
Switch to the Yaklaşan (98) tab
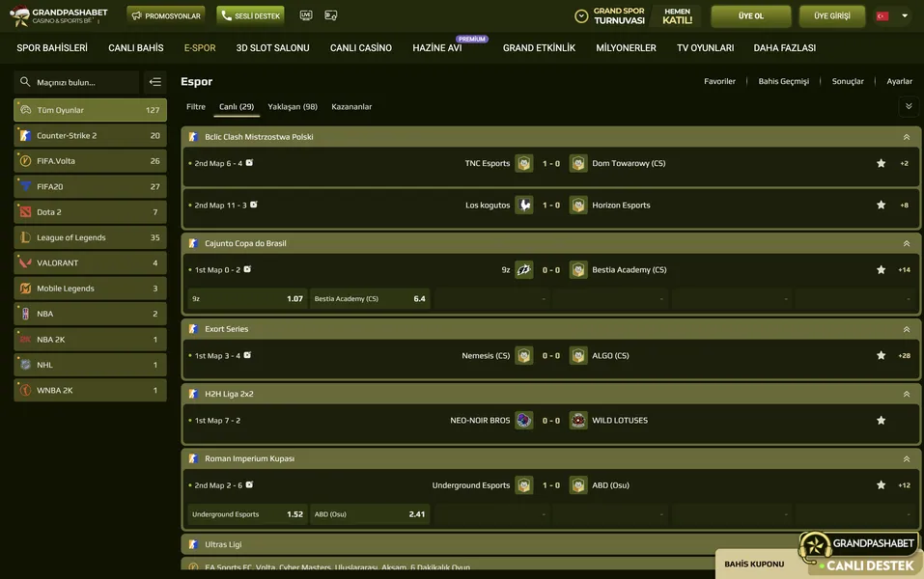coord(293,107)
